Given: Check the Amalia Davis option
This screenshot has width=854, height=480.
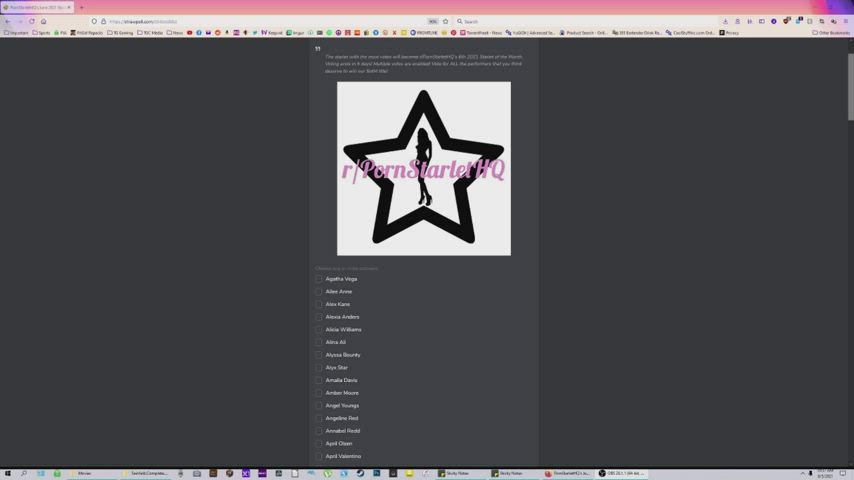Looking at the screenshot, I should pos(319,380).
